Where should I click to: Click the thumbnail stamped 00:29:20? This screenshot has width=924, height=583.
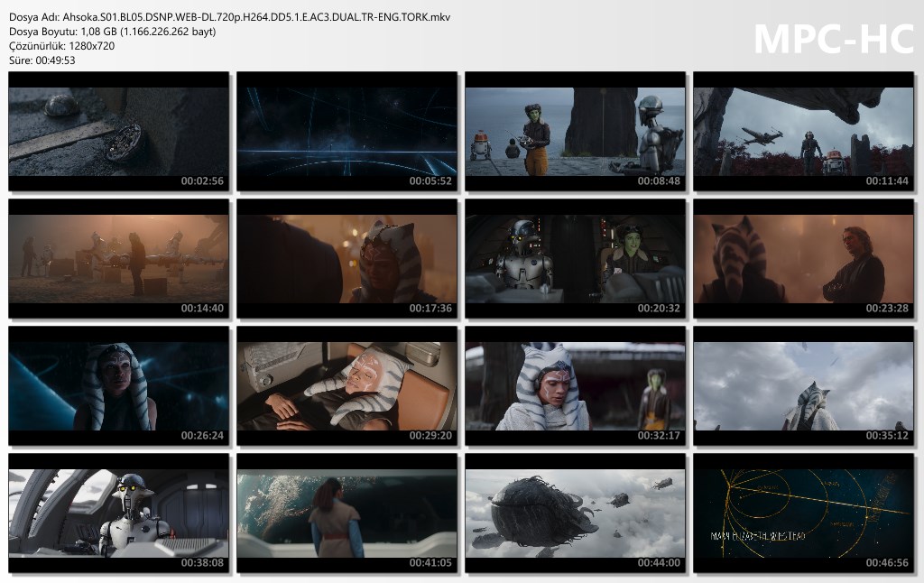click(346, 386)
